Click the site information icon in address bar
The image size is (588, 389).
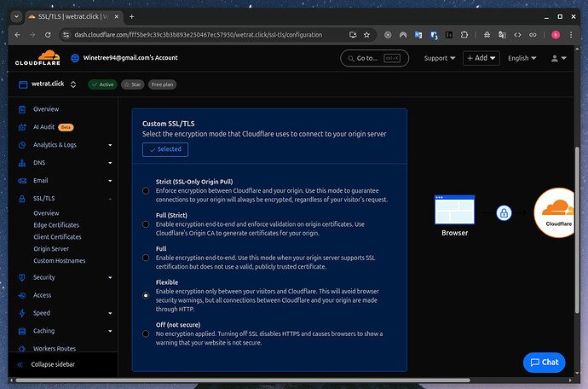tap(66, 35)
